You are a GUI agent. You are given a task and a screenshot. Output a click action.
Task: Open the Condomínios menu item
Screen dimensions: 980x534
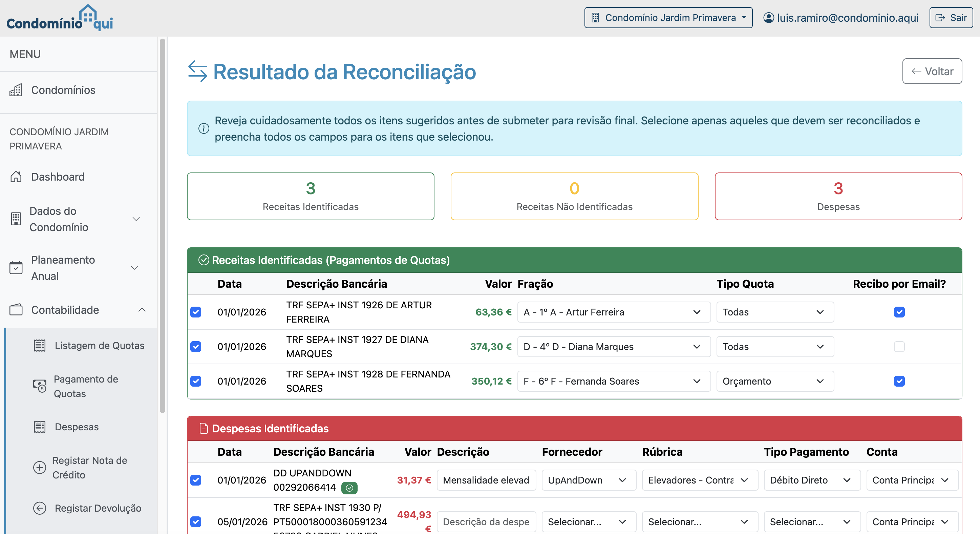pos(79,90)
